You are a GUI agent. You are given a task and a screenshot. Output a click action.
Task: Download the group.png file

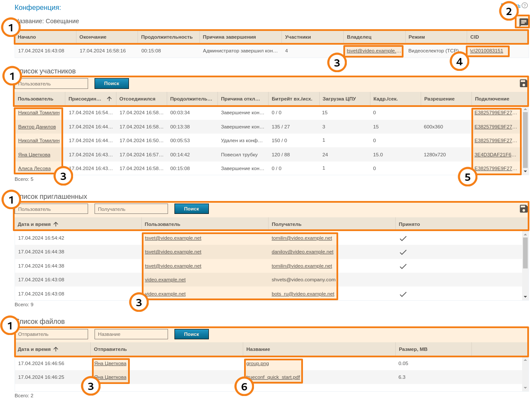(x=257, y=363)
